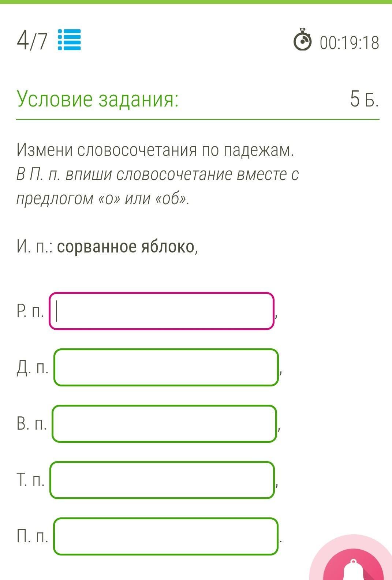The height and width of the screenshot is (580, 392).
Task: Click the 'И. п.:' case label
Action: point(35,247)
